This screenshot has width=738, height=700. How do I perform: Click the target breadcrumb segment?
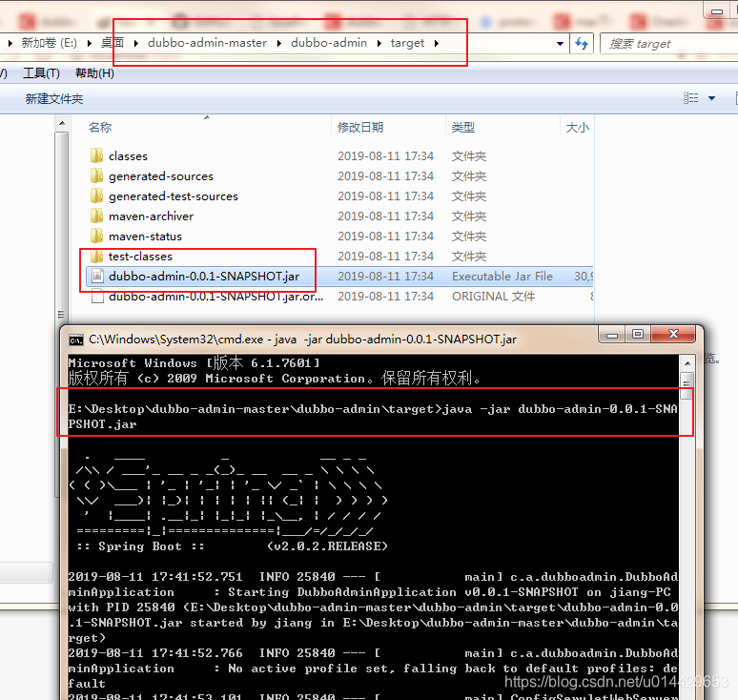(x=407, y=43)
